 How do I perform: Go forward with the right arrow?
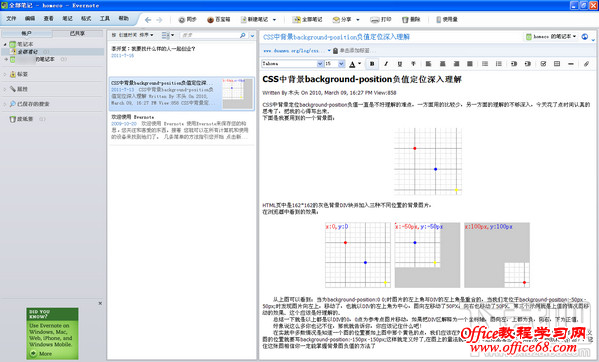pos(159,20)
